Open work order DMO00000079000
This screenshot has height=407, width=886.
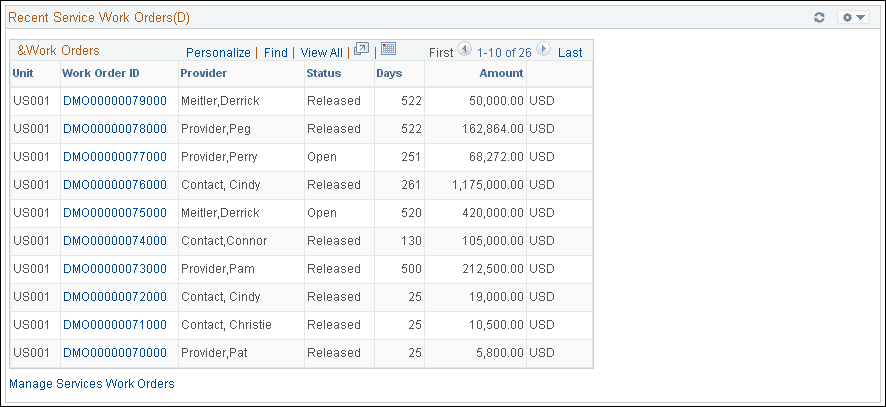(x=115, y=101)
